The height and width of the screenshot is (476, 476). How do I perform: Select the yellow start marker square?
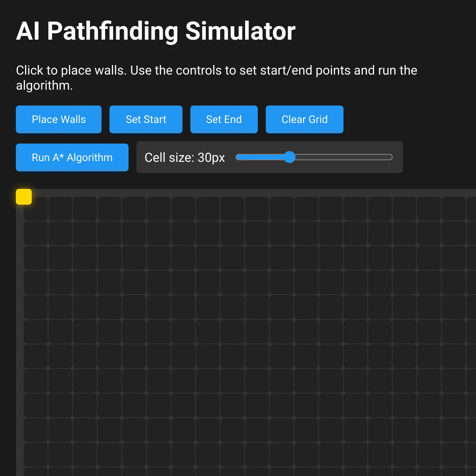[x=24, y=197]
